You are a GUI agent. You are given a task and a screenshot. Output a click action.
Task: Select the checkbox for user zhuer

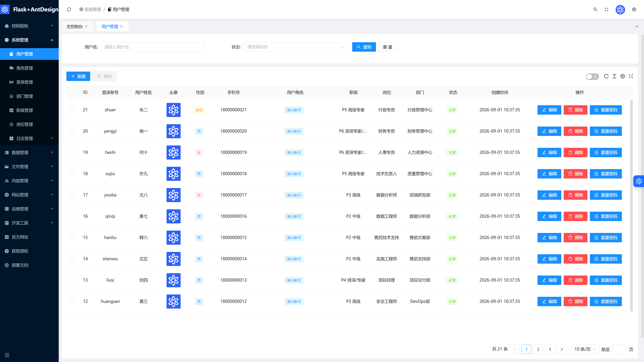tap(72, 110)
